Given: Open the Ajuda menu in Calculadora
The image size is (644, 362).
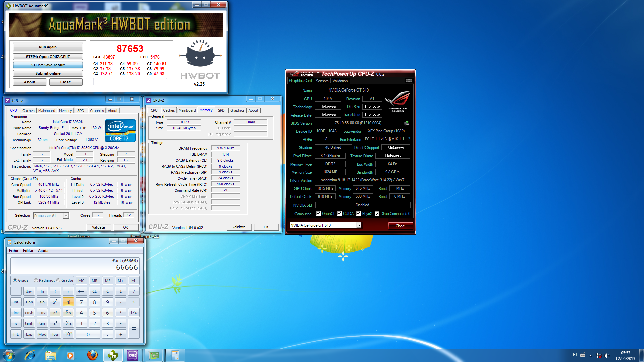Looking at the screenshot, I should click(x=43, y=251).
